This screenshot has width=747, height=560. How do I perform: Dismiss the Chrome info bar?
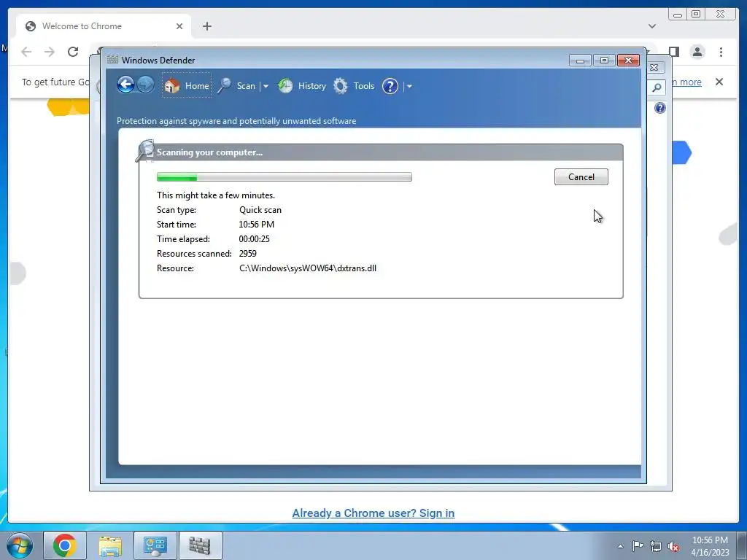(x=719, y=82)
